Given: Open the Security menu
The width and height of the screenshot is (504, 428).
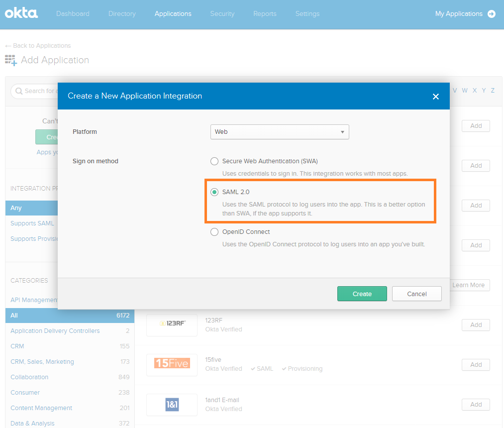Looking at the screenshot, I should click(x=222, y=14).
